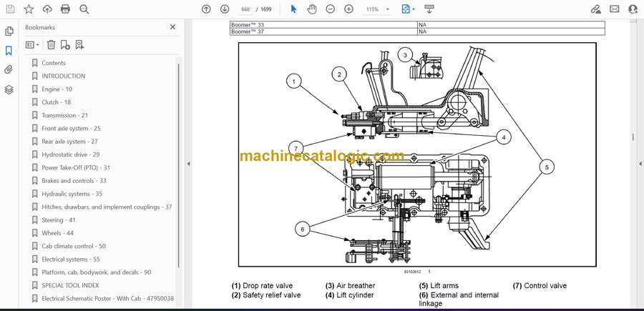
Task: Go to previous page arrow
Action: point(206,9)
